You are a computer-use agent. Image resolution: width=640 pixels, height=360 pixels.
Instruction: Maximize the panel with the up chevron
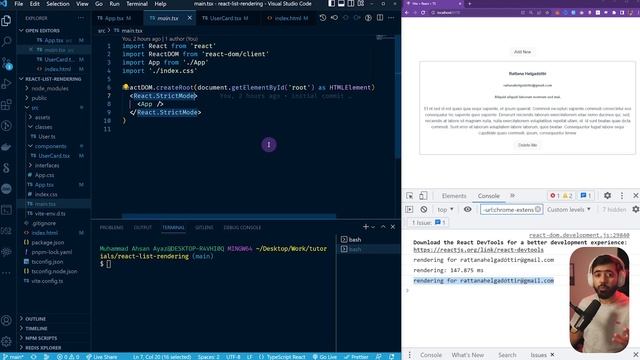(383, 227)
